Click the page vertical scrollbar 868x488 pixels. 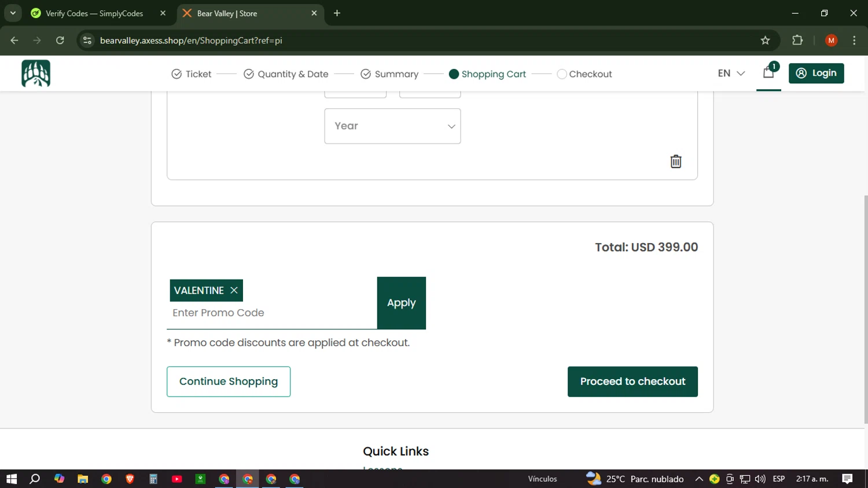pos(866,310)
